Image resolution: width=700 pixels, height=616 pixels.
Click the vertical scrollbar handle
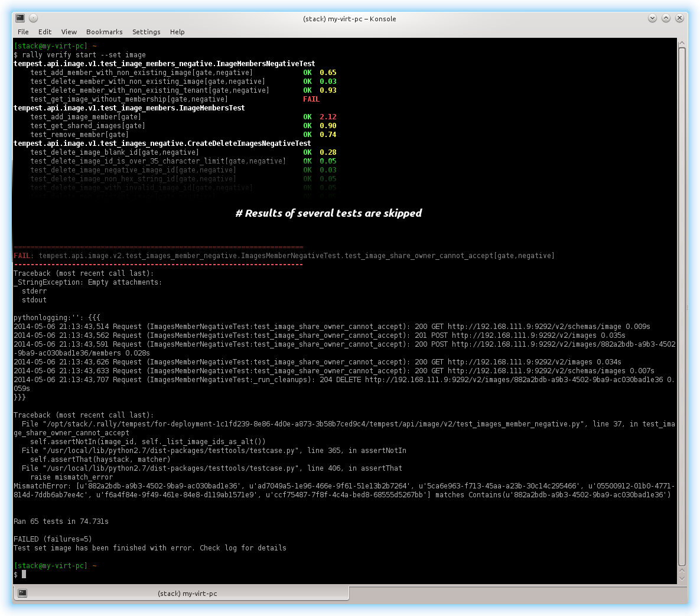682,306
